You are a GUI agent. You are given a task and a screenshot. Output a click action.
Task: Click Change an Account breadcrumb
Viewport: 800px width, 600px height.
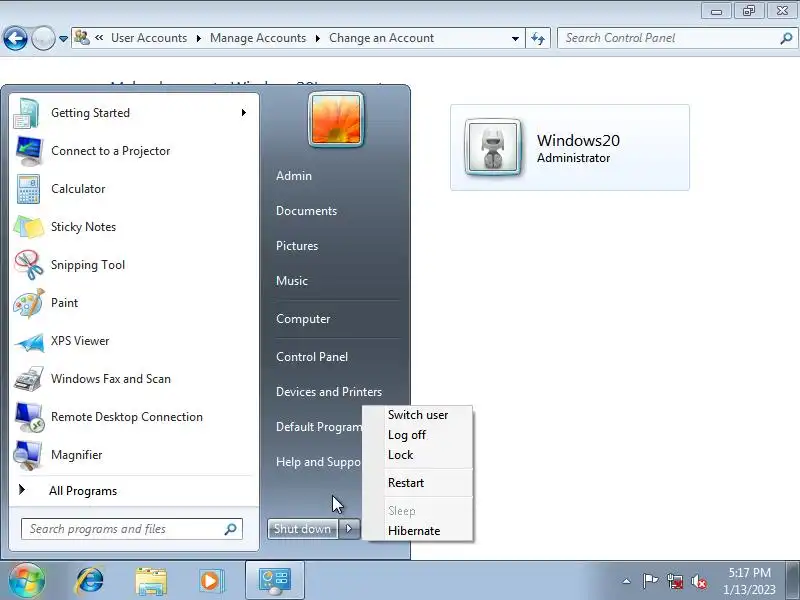(382, 38)
